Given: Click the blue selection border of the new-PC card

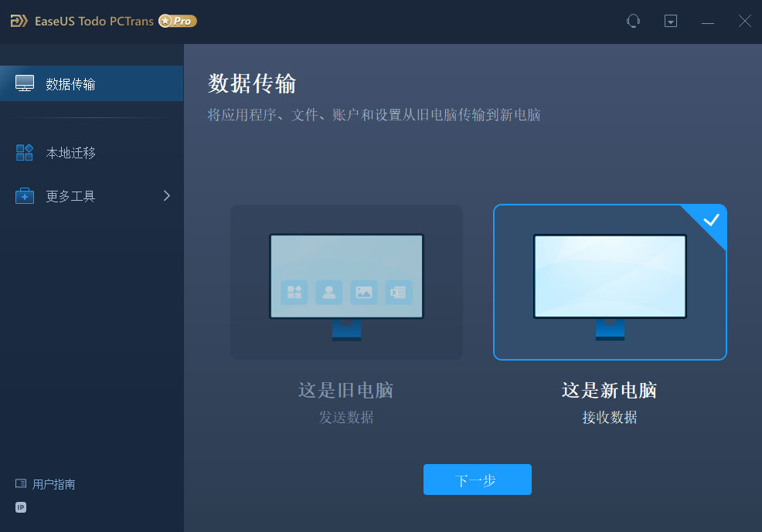Looking at the screenshot, I should pos(494,282).
